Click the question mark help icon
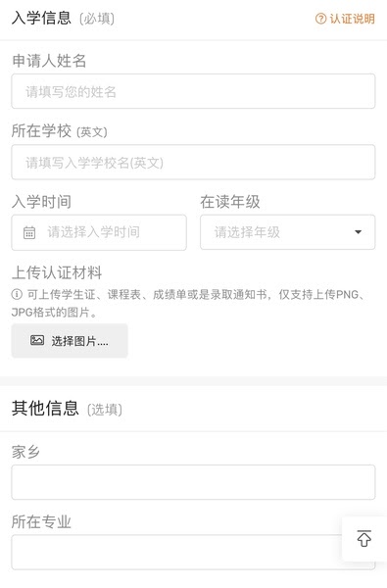The width and height of the screenshot is (387, 588). 320,19
